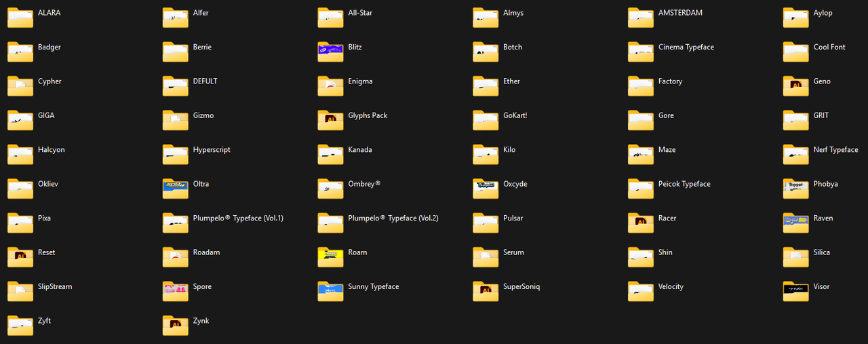Viewport: 868px width, 344px height.
Task: Click the Enigma folder icon
Action: pos(331,85)
